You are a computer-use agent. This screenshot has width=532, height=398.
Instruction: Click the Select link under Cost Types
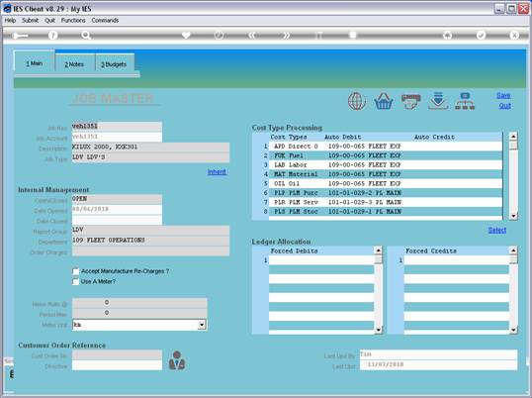click(497, 231)
